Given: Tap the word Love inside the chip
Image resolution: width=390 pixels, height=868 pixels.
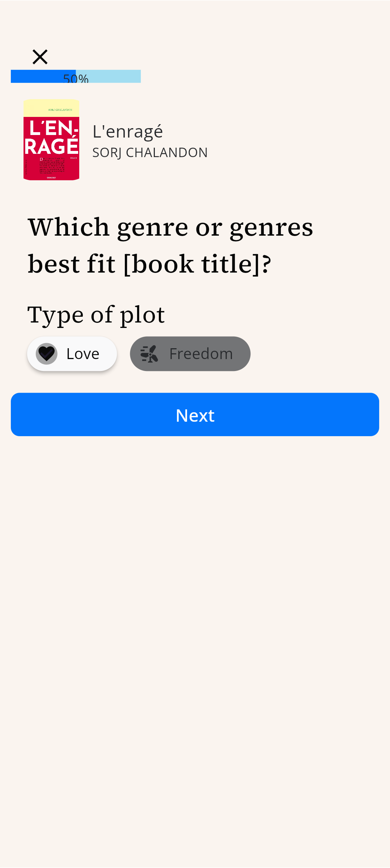Looking at the screenshot, I should [83, 354].
